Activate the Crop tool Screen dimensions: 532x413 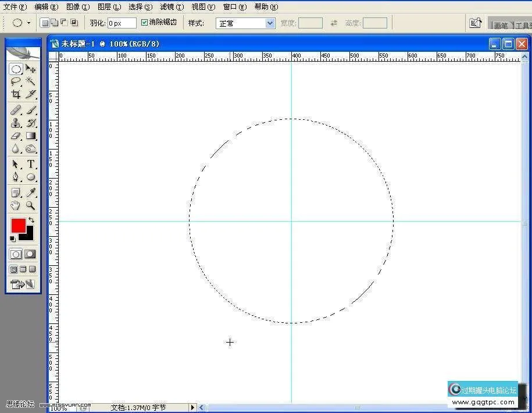[x=16, y=94]
